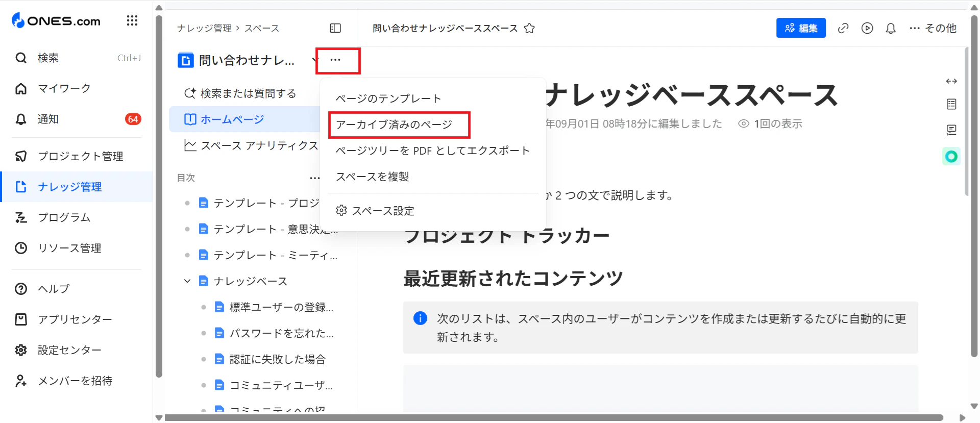Open アプリセンター
The width and height of the screenshot is (980, 423).
pos(77,319)
